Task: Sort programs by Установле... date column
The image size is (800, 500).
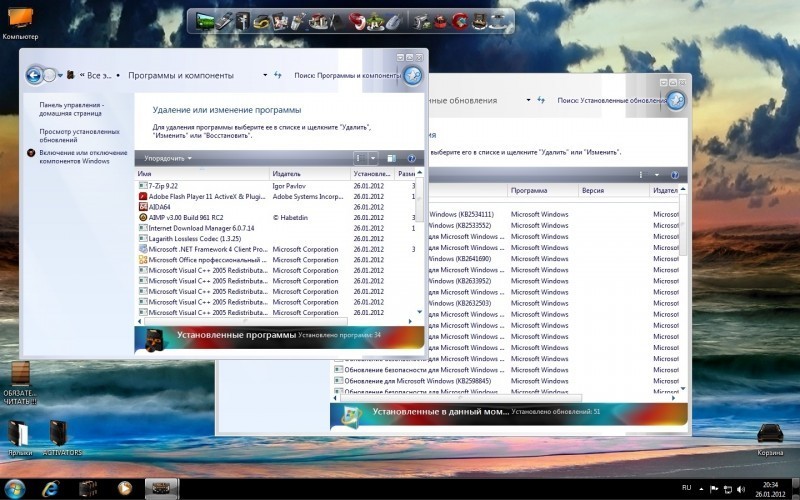Action: [x=372, y=174]
